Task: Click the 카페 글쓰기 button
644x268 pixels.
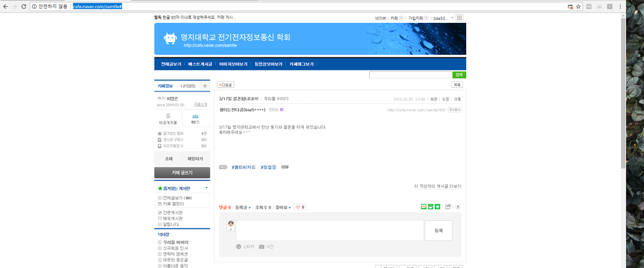Action: click(x=182, y=173)
